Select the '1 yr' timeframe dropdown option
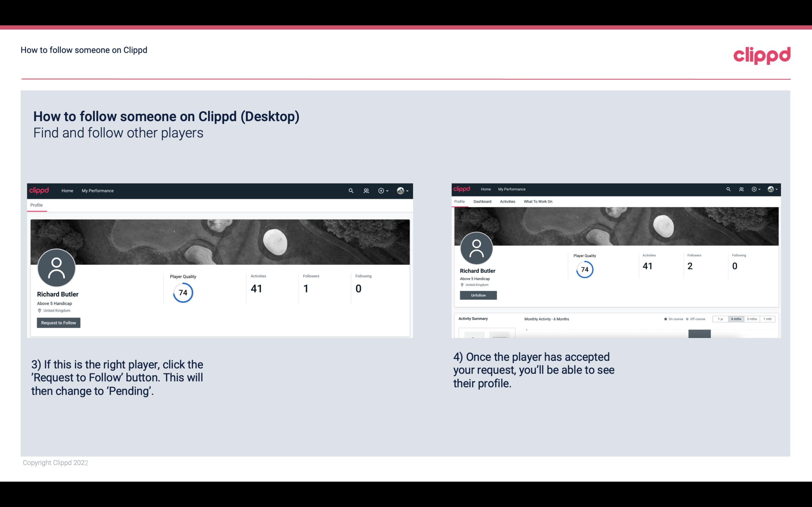The width and height of the screenshot is (812, 507). [x=720, y=319]
